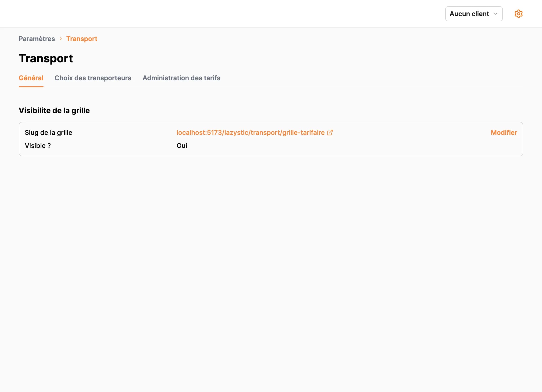
Task: Click Modifier to edit grid visibility
Action: [504, 133]
